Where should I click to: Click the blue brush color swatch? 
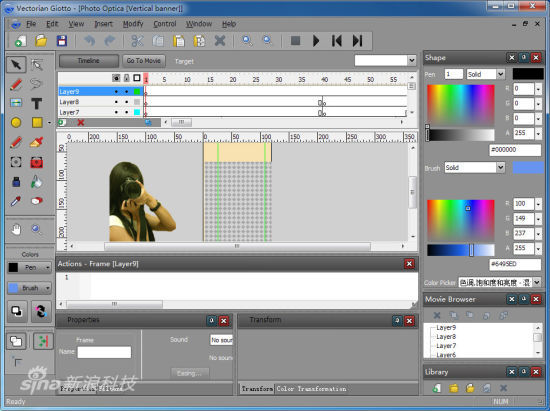528,168
